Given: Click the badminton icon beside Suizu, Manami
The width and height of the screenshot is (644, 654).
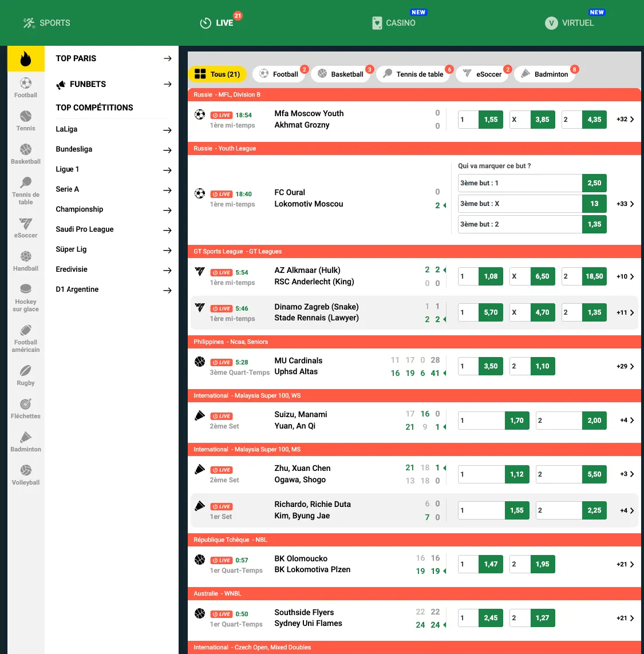Looking at the screenshot, I should 200,415.
